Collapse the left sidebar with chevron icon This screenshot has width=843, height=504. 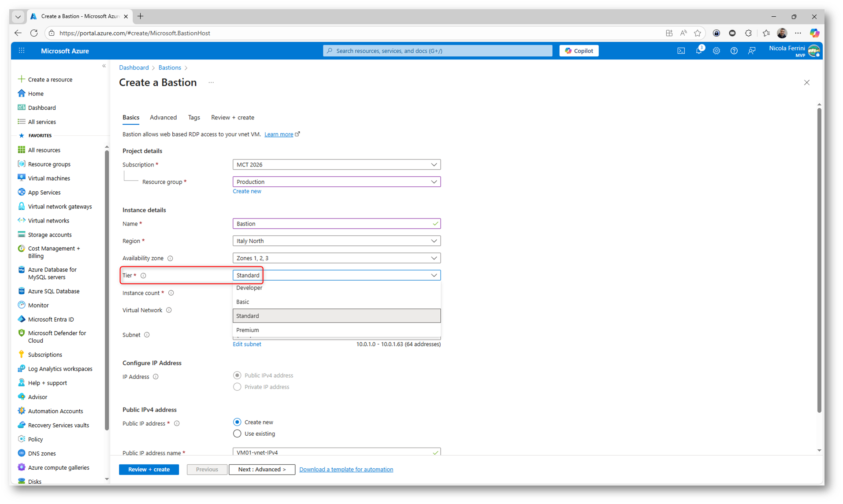(x=104, y=66)
